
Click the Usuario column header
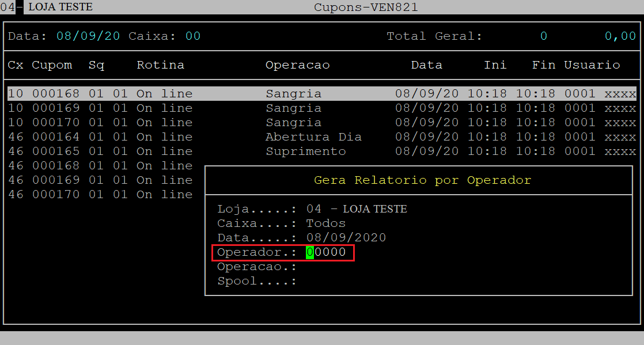coord(592,65)
